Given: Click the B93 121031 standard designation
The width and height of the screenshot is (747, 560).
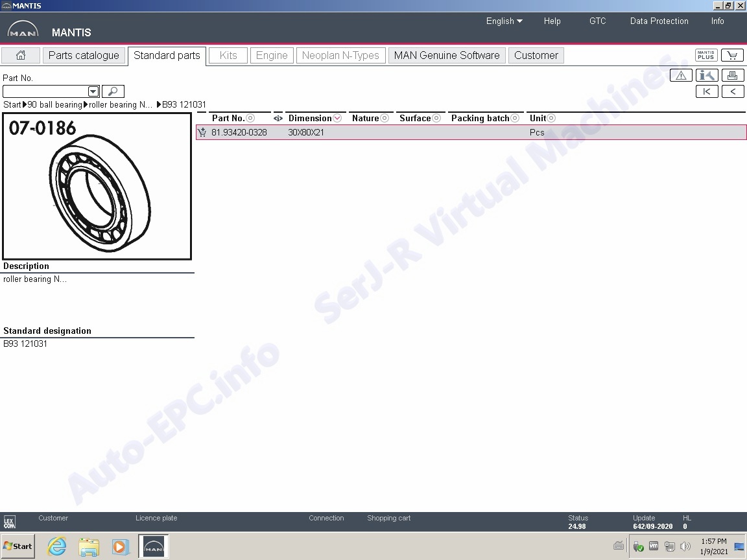Looking at the screenshot, I should click(25, 344).
